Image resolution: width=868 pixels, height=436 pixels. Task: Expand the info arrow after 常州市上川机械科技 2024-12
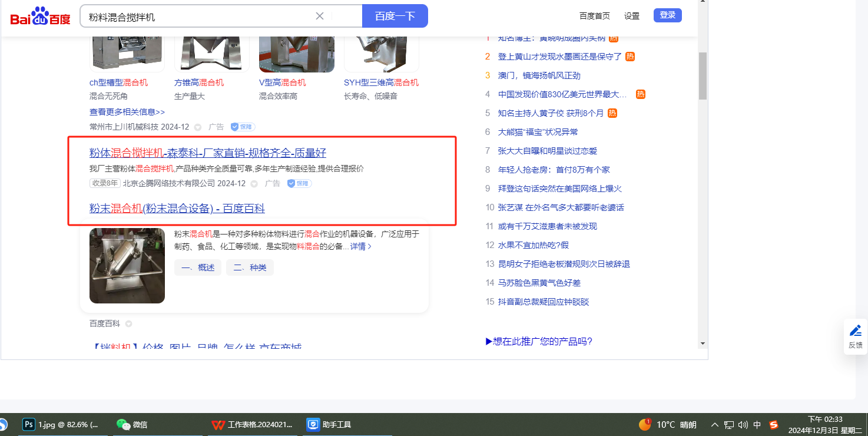click(x=198, y=127)
